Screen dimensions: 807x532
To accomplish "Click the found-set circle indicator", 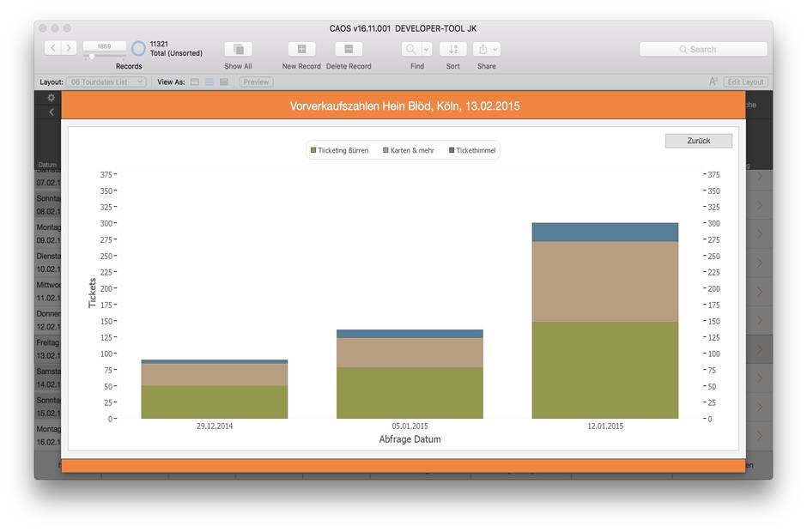I will point(138,48).
